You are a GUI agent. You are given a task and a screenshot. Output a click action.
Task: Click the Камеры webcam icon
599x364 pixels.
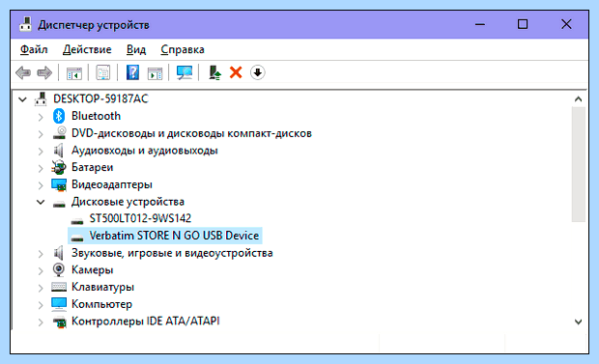[x=58, y=270]
